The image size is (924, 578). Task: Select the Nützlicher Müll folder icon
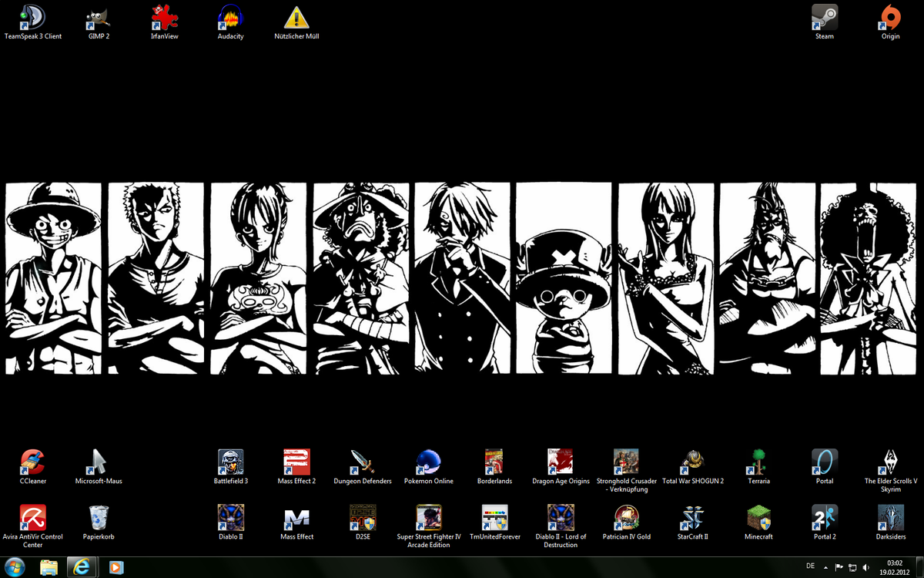coord(296,22)
